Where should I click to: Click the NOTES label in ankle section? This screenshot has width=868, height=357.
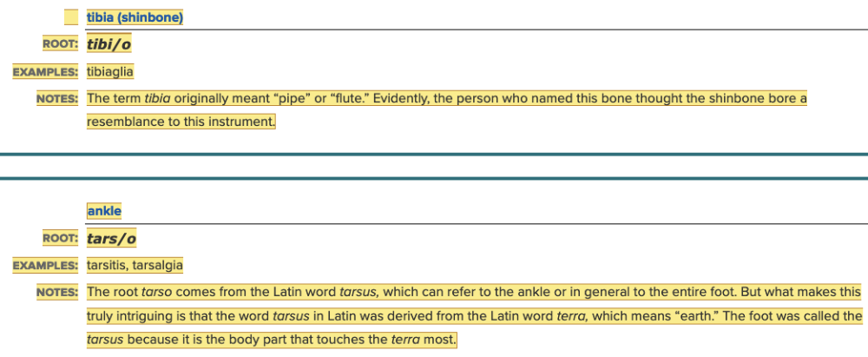(x=57, y=293)
